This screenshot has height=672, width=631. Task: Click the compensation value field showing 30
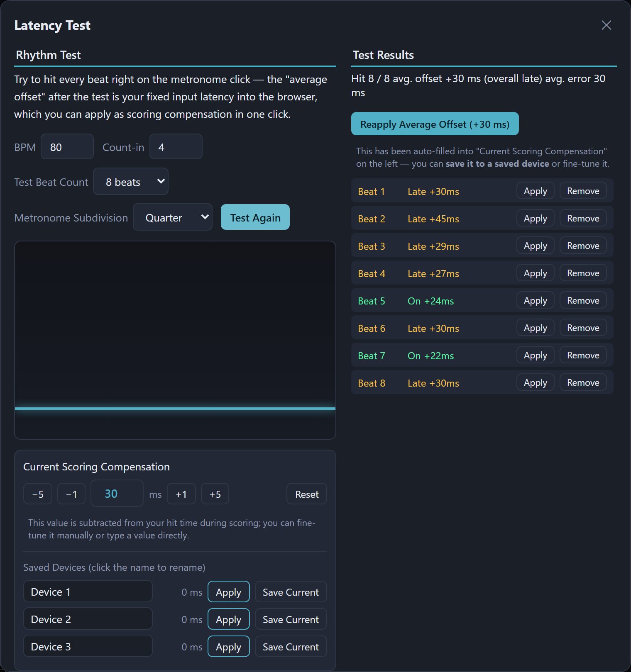tap(117, 494)
